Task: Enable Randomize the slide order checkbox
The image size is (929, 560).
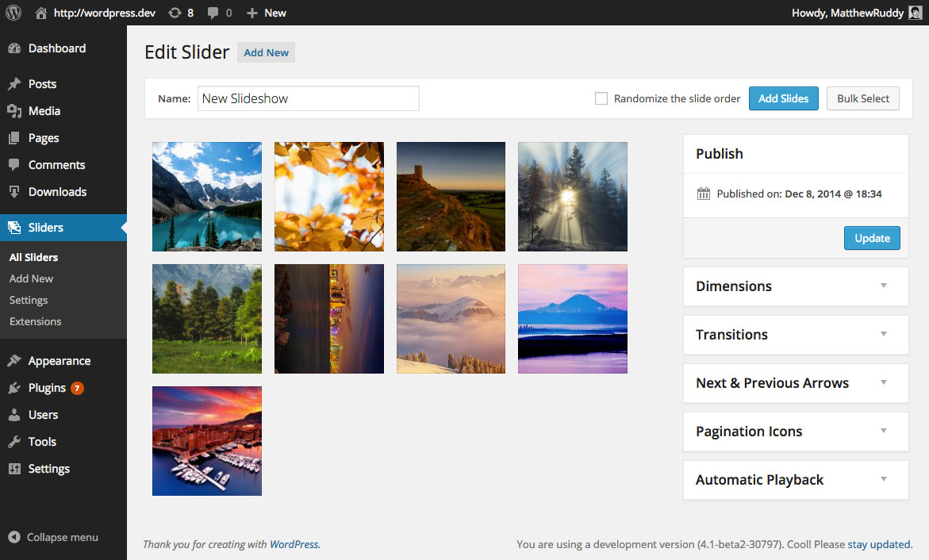Action: 601,98
